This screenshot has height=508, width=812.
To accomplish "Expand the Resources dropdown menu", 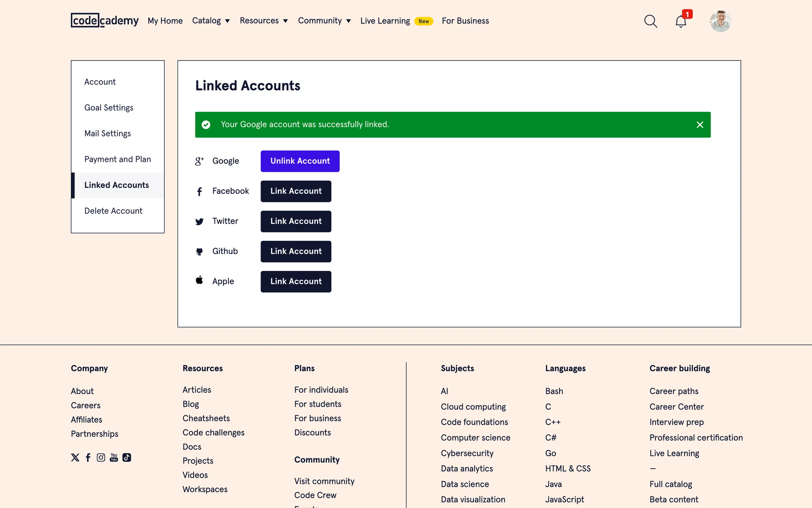I will pyautogui.click(x=263, y=21).
